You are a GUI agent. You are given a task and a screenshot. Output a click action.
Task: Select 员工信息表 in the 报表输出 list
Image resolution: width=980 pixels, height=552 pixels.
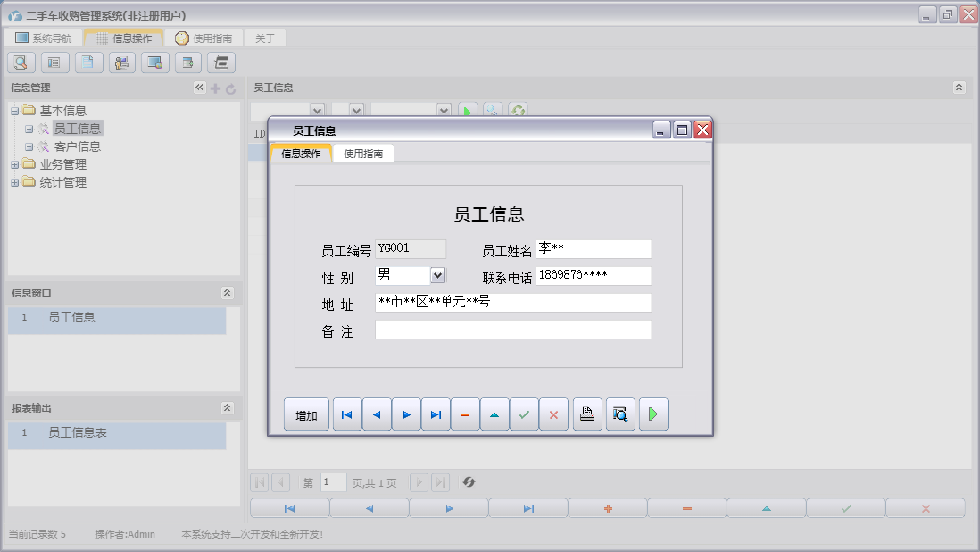(78, 432)
